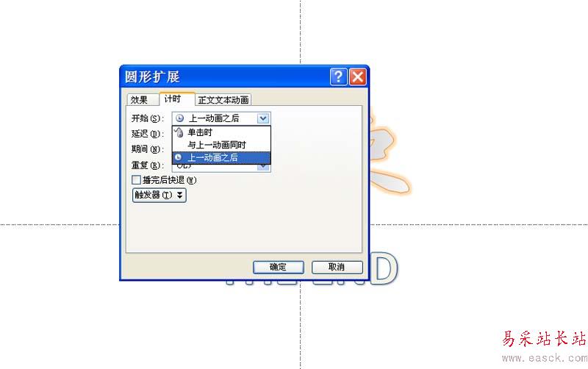The width and height of the screenshot is (588, 369).
Task: Select the 计时 tab
Action: (173, 99)
